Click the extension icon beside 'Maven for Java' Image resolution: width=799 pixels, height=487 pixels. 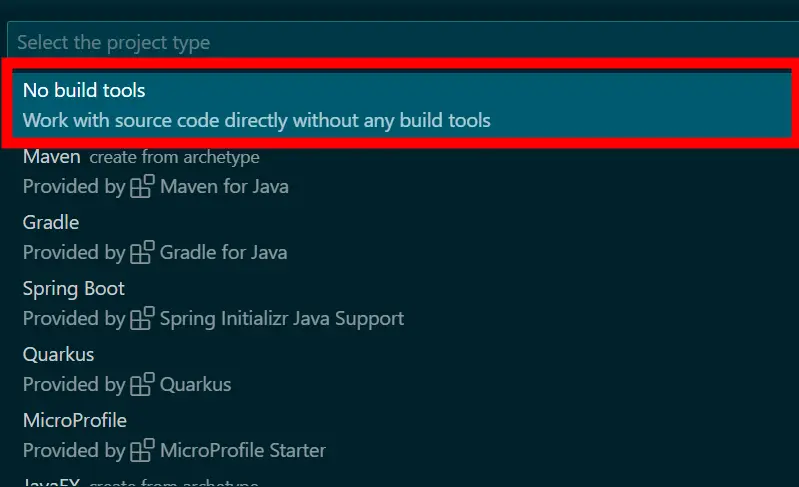tap(143, 186)
